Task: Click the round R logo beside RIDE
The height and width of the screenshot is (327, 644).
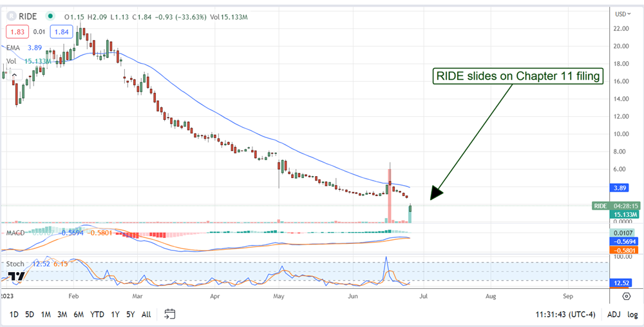Action: [12, 17]
